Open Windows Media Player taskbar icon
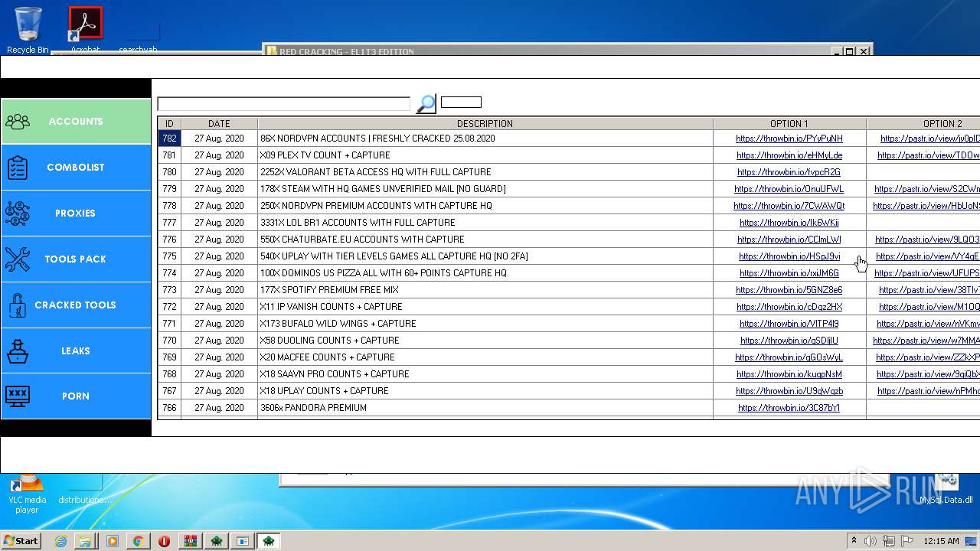Screen dimensions: 980x551 point(113,541)
